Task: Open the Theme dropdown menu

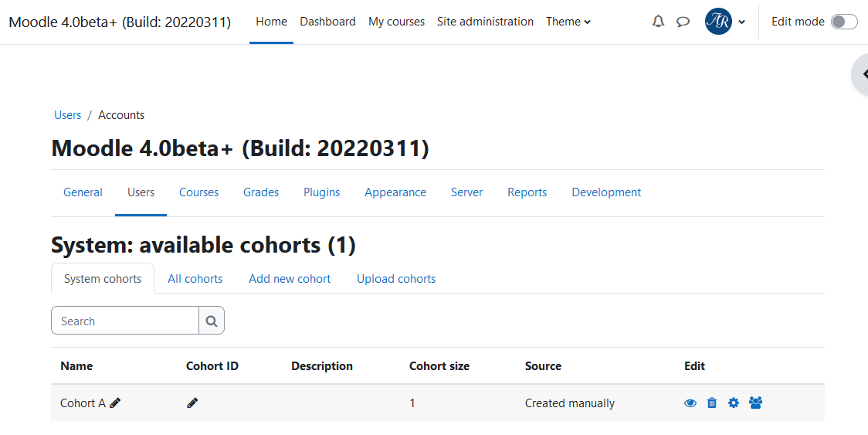Action: coord(568,22)
